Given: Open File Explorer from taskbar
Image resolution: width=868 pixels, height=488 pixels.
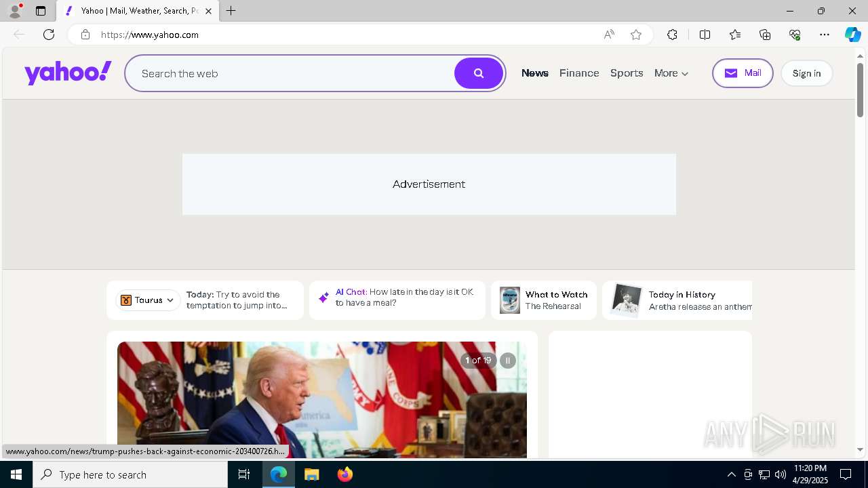Looking at the screenshot, I should (x=312, y=474).
